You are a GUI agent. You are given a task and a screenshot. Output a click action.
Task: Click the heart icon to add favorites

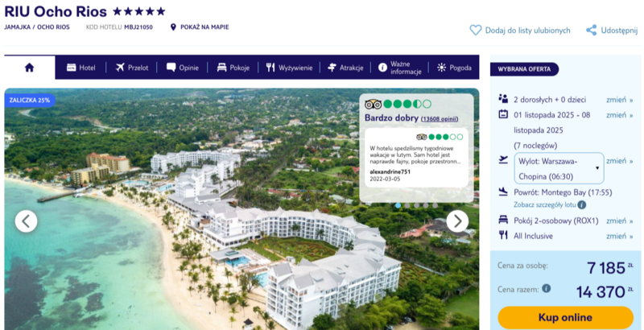tap(475, 31)
